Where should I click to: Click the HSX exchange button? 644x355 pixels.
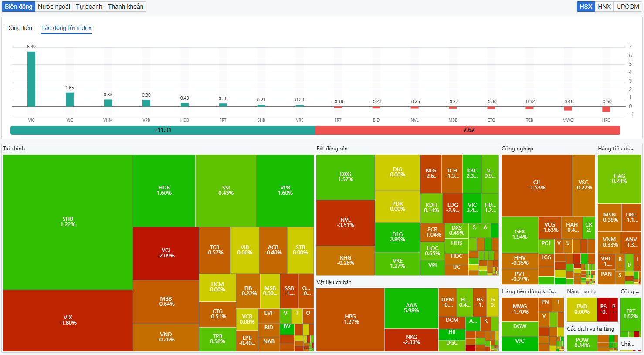coord(586,7)
